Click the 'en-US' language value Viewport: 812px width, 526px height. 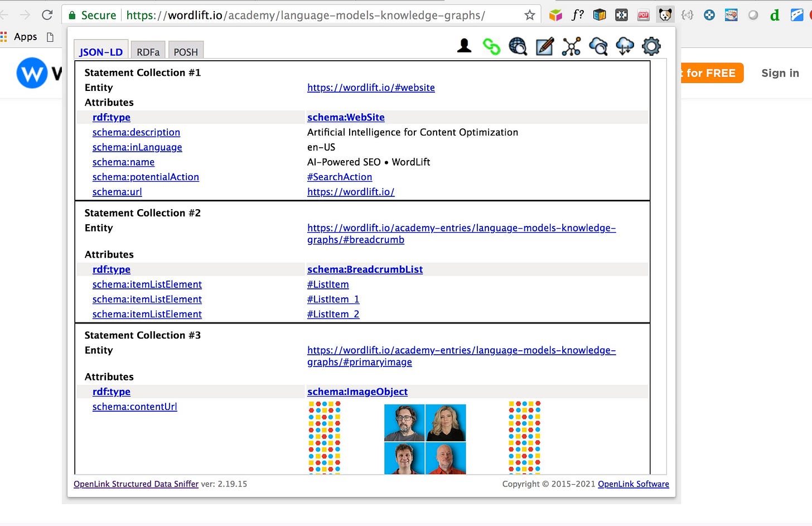[x=321, y=147]
